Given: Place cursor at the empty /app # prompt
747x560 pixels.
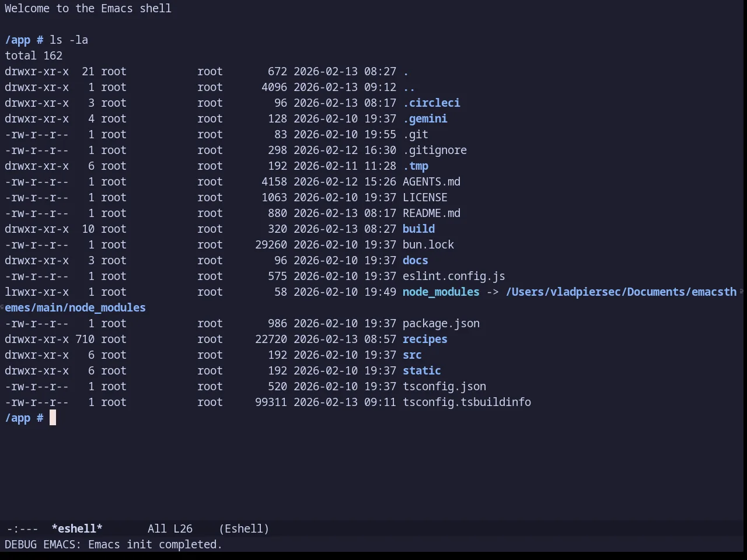Looking at the screenshot, I should (53, 418).
